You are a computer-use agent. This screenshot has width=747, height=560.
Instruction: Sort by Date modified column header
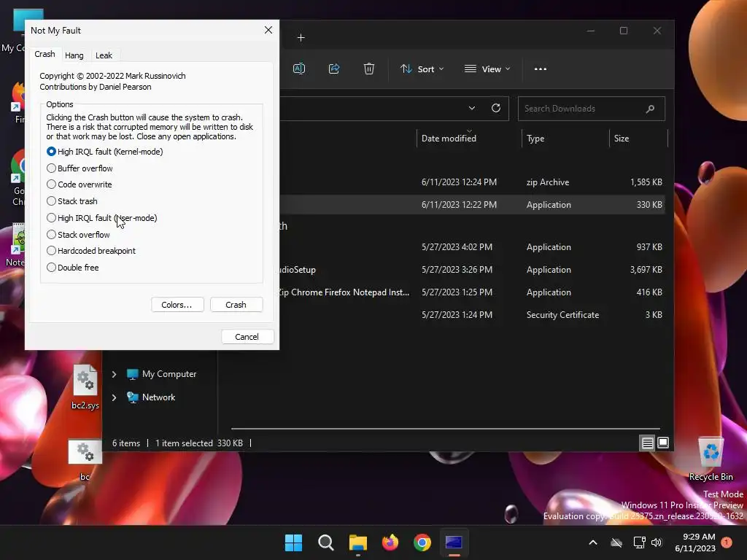pyautogui.click(x=449, y=138)
